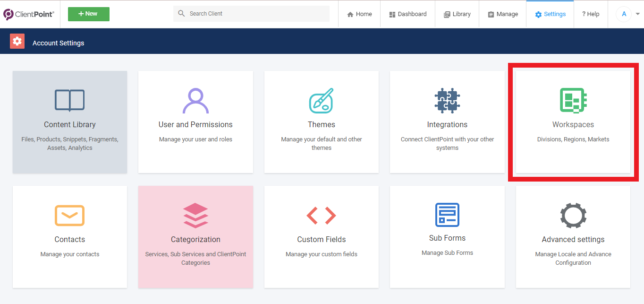Click the green New button

pos(89,14)
